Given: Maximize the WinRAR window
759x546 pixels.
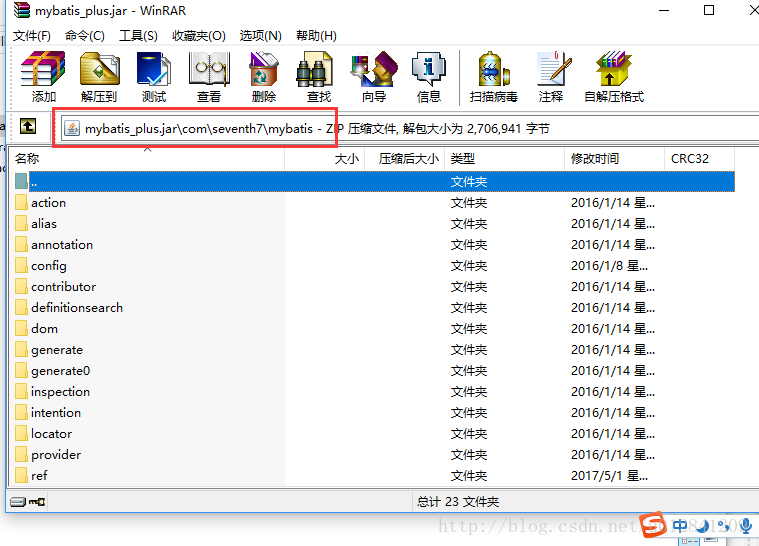Looking at the screenshot, I should tap(709, 10).
